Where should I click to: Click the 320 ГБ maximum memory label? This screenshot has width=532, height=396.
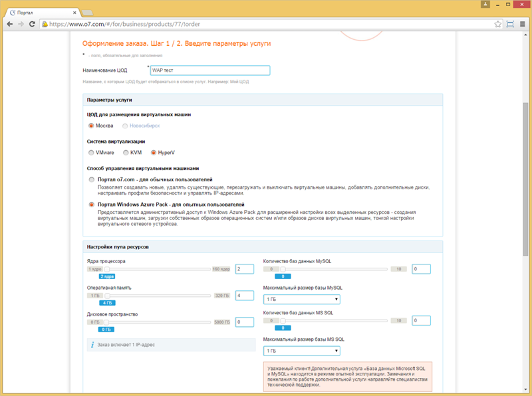pyautogui.click(x=222, y=296)
